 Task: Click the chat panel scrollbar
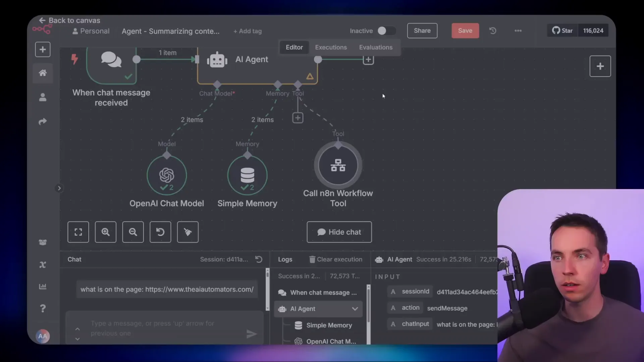point(267,289)
